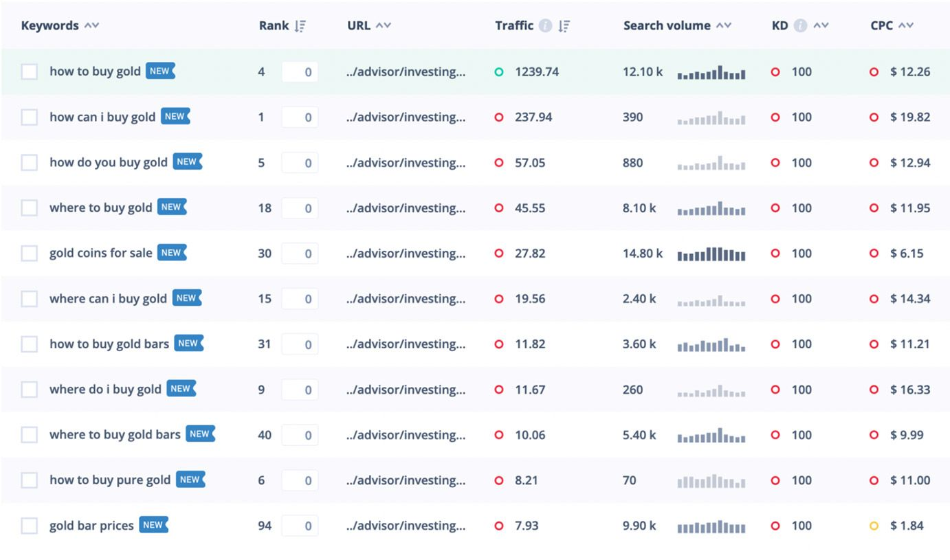Tick 'how do you buy gold' checkbox

29,162
